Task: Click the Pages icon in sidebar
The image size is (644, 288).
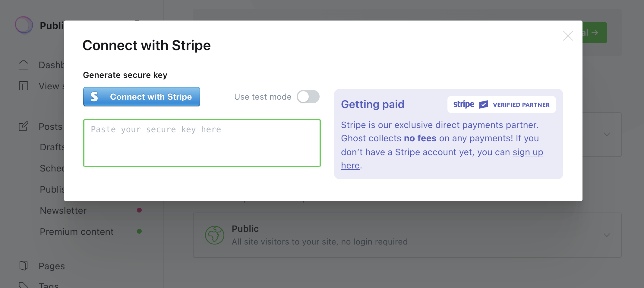Action: [24, 266]
